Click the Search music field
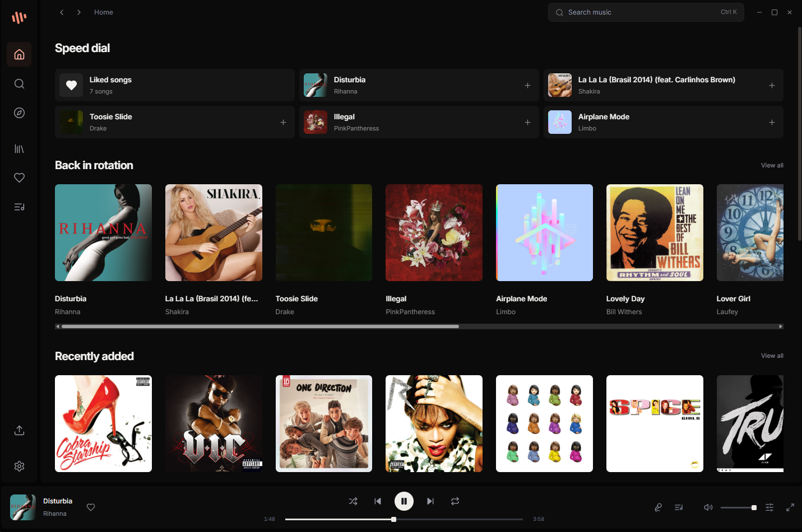This screenshot has width=802, height=532. point(646,12)
